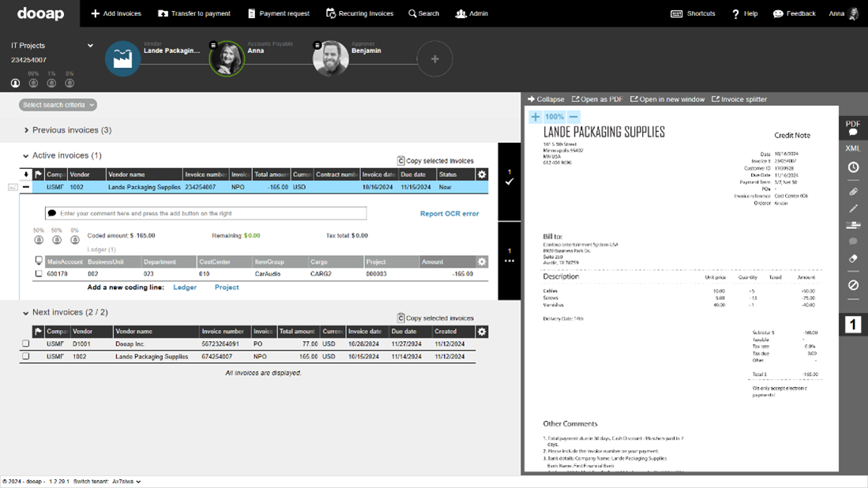Check the Dooap Inc invoice row checkbox
Image resolution: width=868 pixels, height=488 pixels.
25,343
